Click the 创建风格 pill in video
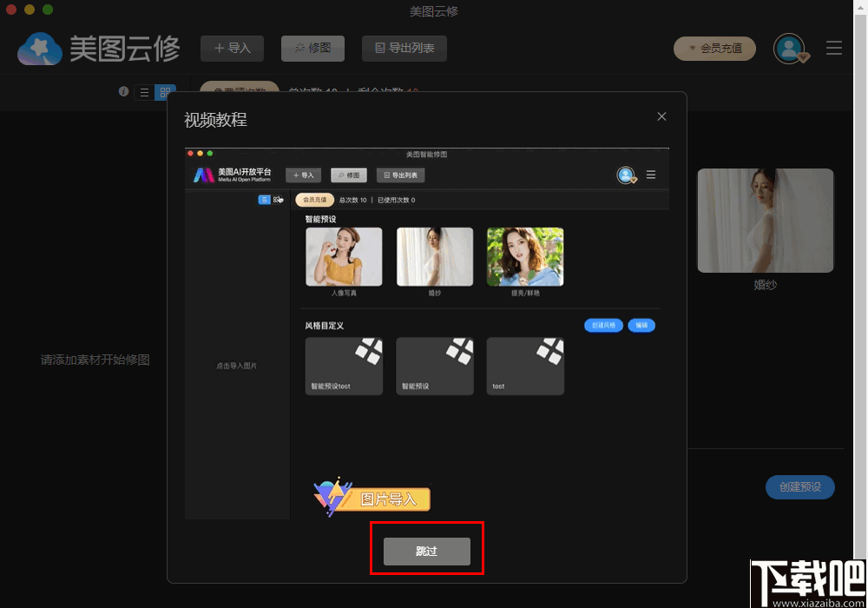Screen dimensions: 868x608 603,326
